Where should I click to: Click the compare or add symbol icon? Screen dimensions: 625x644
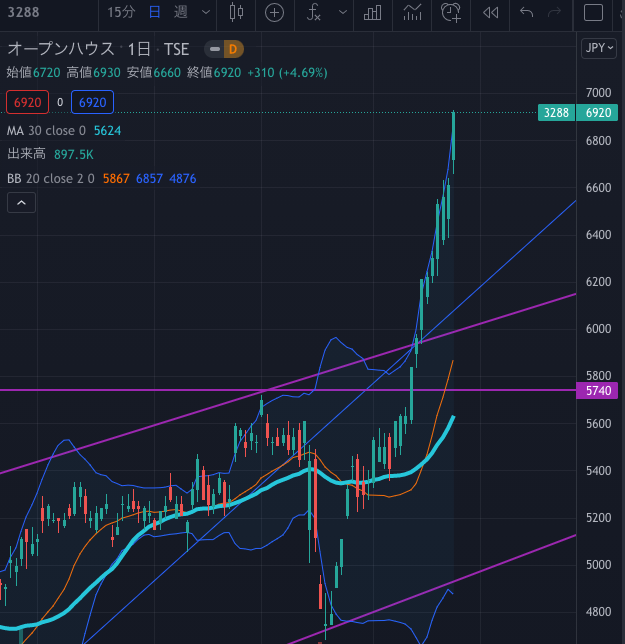pyautogui.click(x=274, y=13)
